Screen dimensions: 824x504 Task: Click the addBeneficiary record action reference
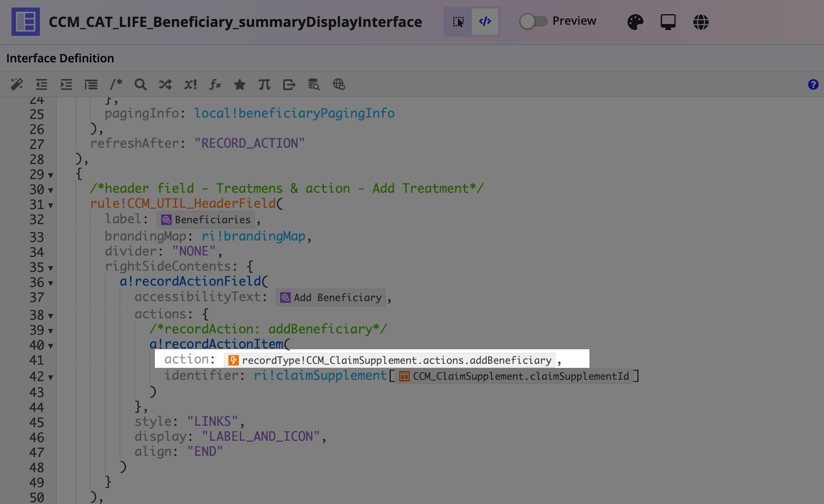point(390,360)
